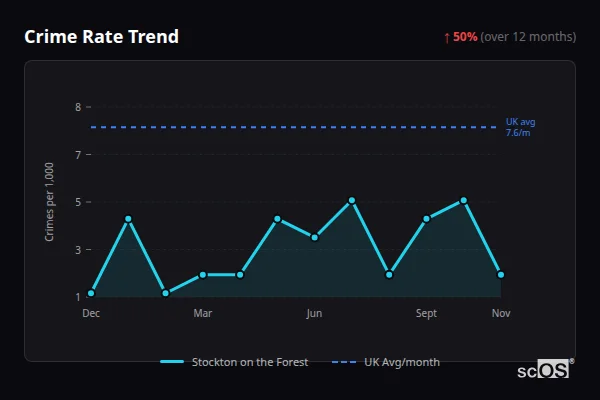Click the Crime Rate Trend heading
600x400 pixels.
[101, 37]
